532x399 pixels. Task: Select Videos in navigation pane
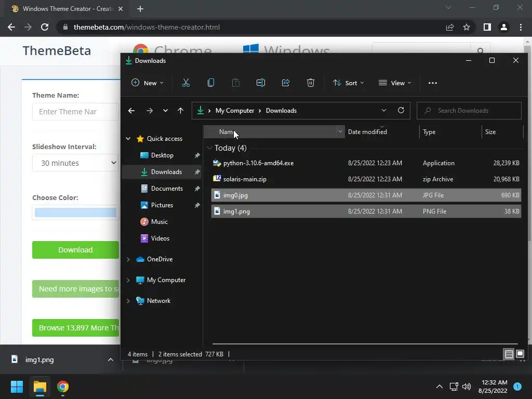[x=160, y=238]
